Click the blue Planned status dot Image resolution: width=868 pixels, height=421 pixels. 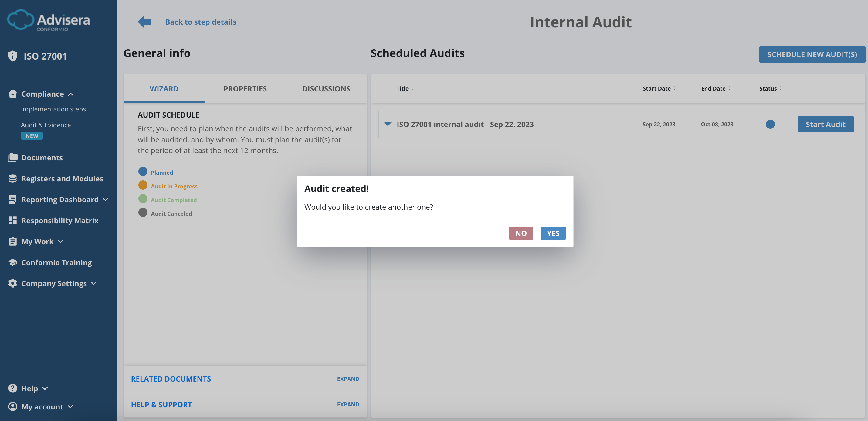[143, 171]
